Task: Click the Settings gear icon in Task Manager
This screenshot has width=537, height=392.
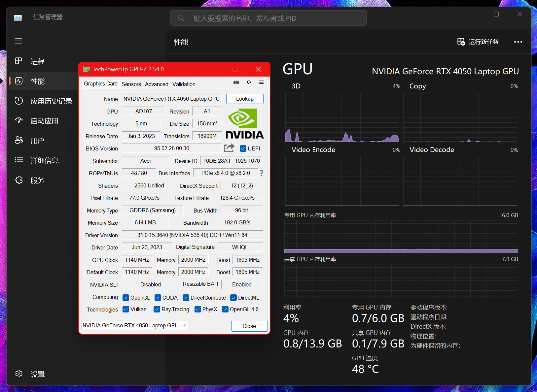Action: click(x=19, y=374)
